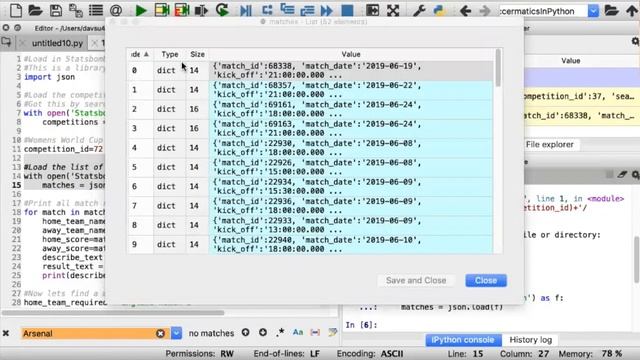The height and width of the screenshot is (360, 640).
Task: Maximize current pane toolbar icon
Action: tap(372, 10)
